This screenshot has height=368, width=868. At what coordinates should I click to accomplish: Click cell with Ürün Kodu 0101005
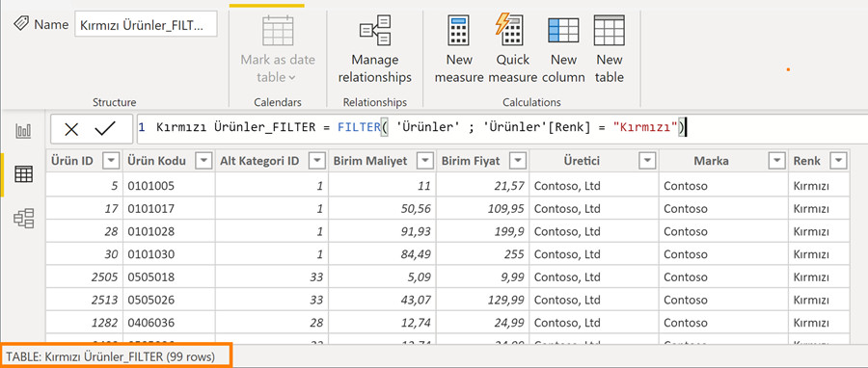(169, 186)
